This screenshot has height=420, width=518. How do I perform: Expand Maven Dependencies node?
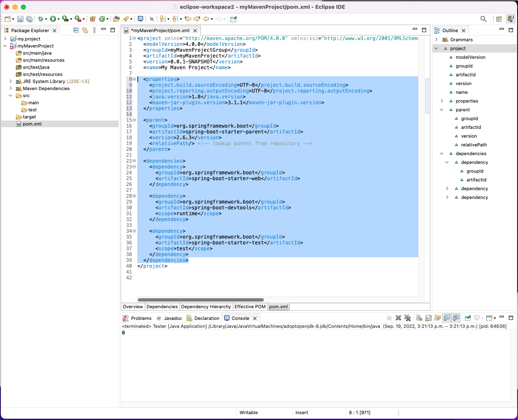10,88
